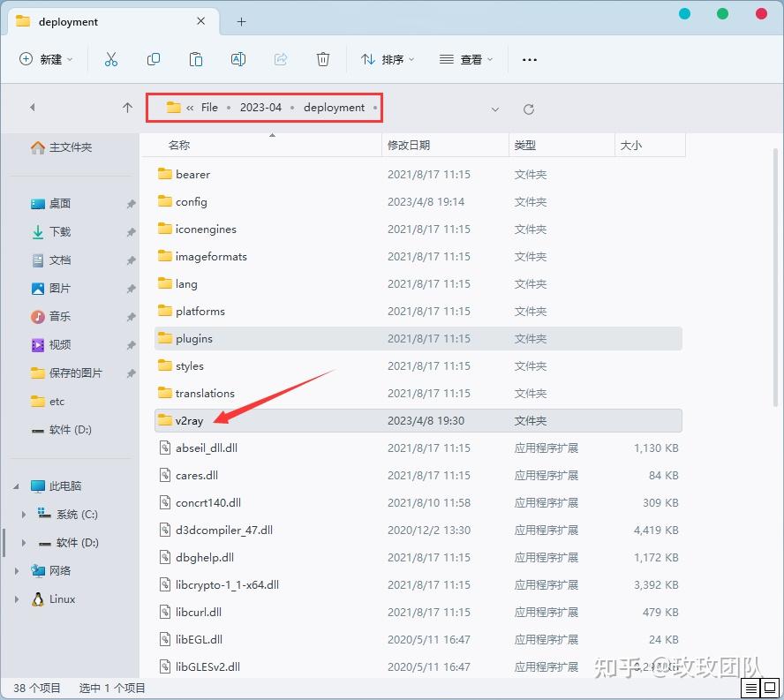Click the Rename icon in toolbar
The width and height of the screenshot is (784, 700).
click(x=238, y=59)
